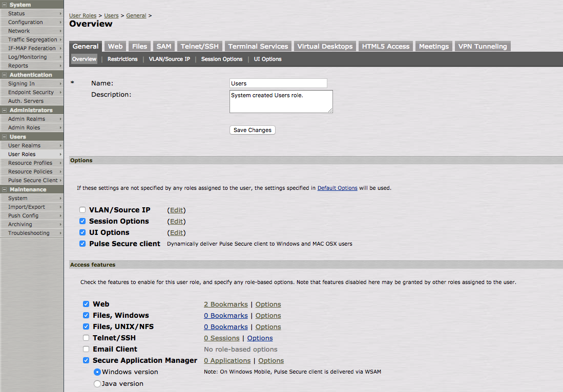Switch to the VPN Tunneling tab
The height and width of the screenshot is (392, 563).
[x=482, y=46]
